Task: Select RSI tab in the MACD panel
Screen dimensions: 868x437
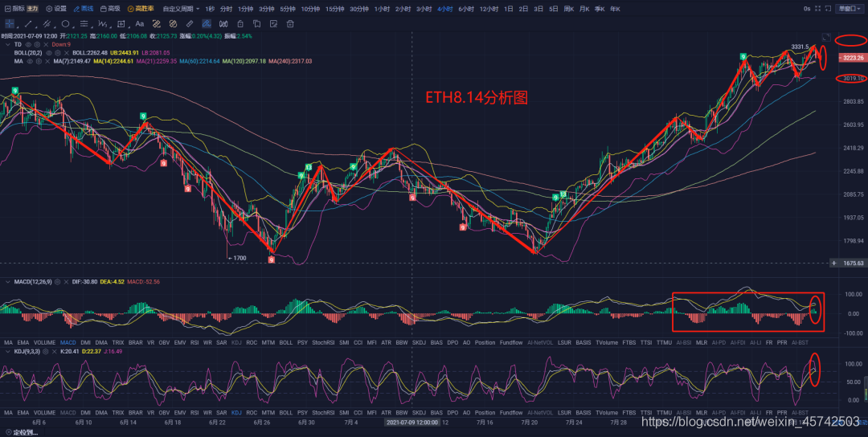Action: [x=194, y=343]
